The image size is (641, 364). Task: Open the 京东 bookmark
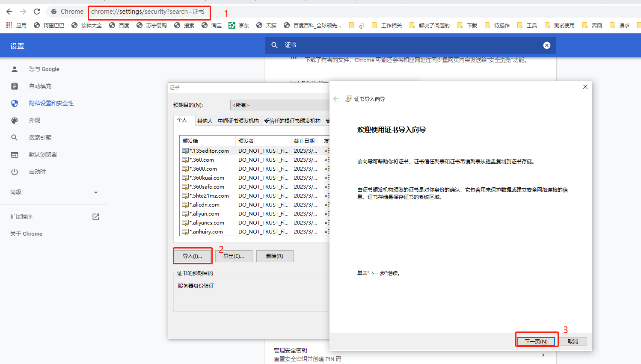tap(239, 25)
